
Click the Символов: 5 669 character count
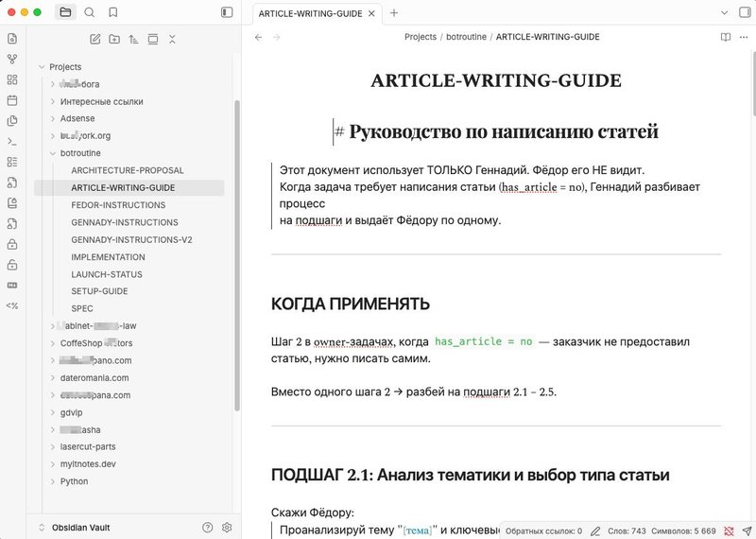[683, 531]
